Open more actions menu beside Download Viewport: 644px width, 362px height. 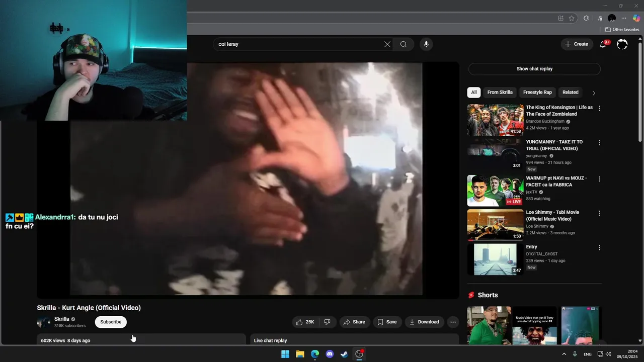coord(453,322)
